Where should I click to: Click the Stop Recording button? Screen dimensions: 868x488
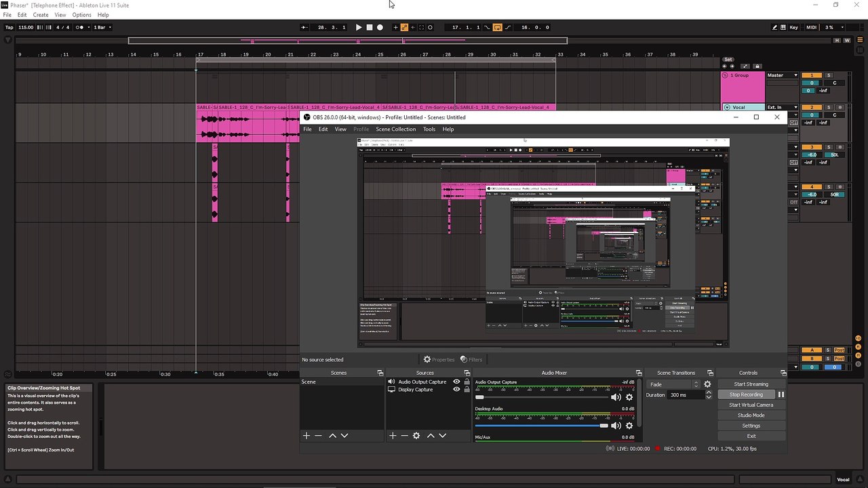click(x=746, y=394)
